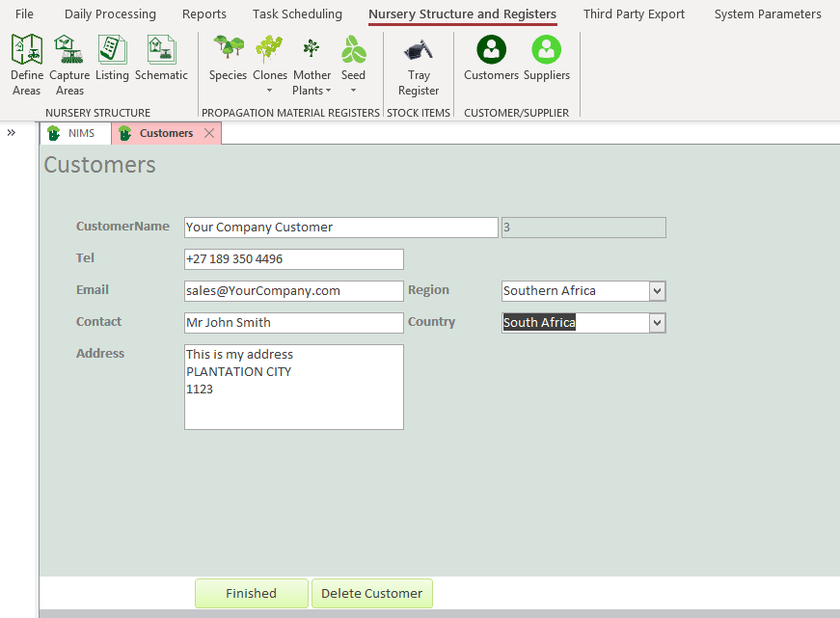
Task: Close the Customers tab
Action: [209, 134]
